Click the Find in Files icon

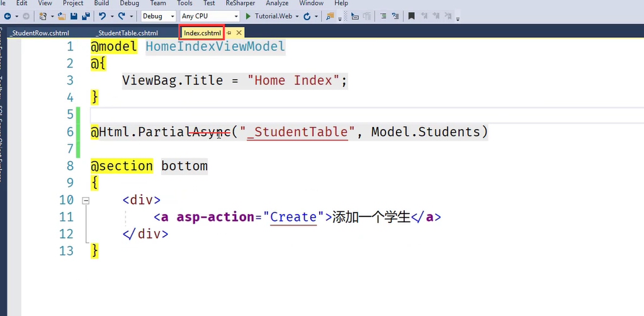tap(330, 16)
